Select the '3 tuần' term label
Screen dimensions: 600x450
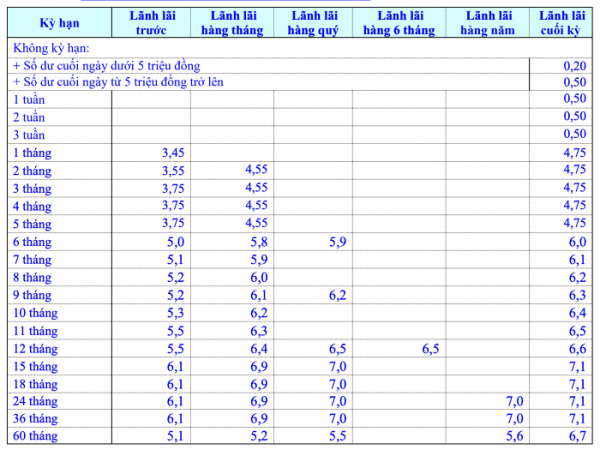(29, 135)
